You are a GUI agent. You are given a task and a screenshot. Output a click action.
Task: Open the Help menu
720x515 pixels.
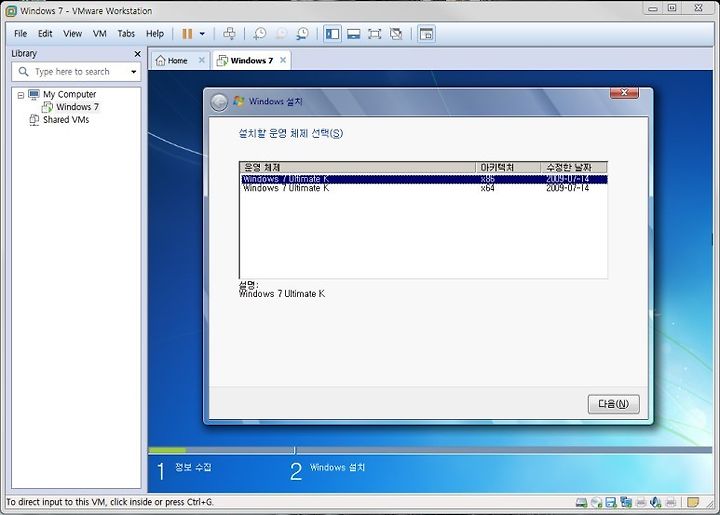155,34
